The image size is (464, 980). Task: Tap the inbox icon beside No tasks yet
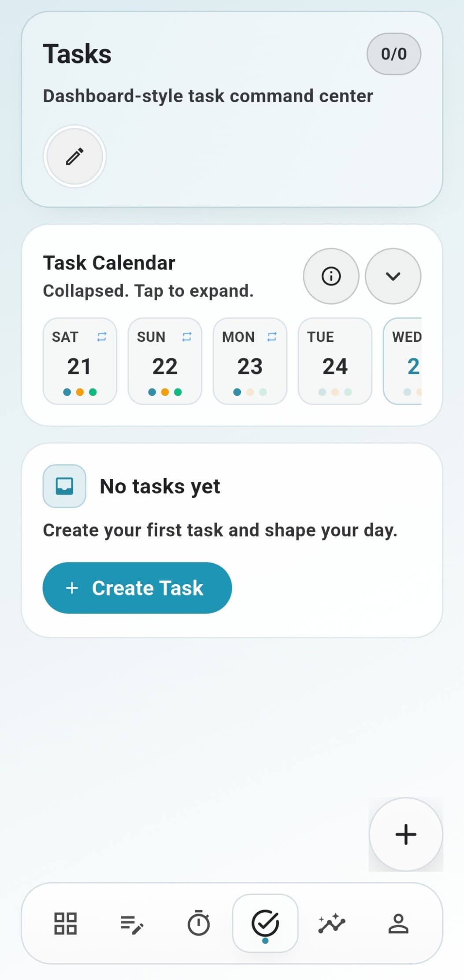click(64, 486)
